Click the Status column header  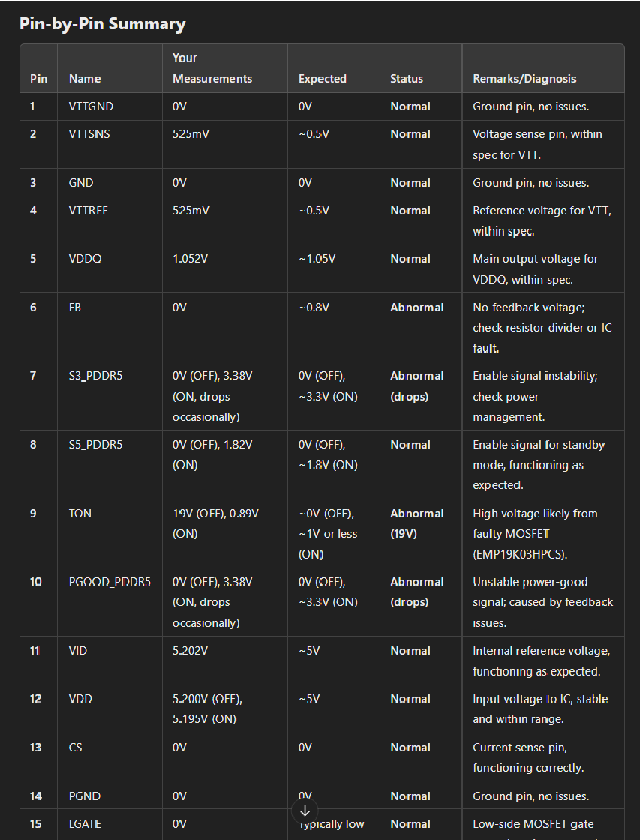[407, 78]
